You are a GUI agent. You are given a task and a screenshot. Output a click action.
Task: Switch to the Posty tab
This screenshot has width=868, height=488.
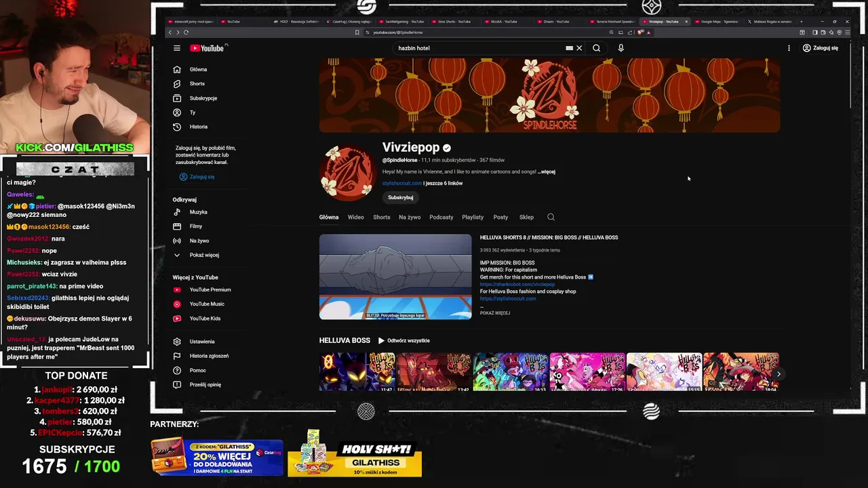coord(500,217)
